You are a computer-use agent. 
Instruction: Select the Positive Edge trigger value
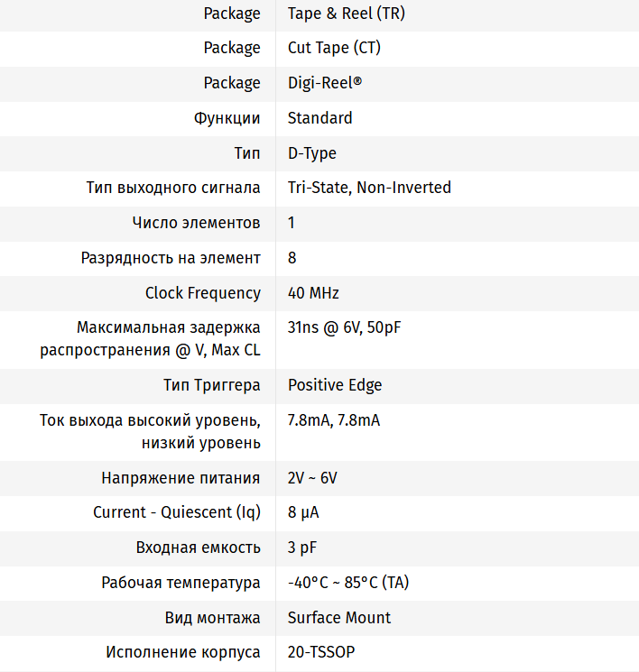335,385
